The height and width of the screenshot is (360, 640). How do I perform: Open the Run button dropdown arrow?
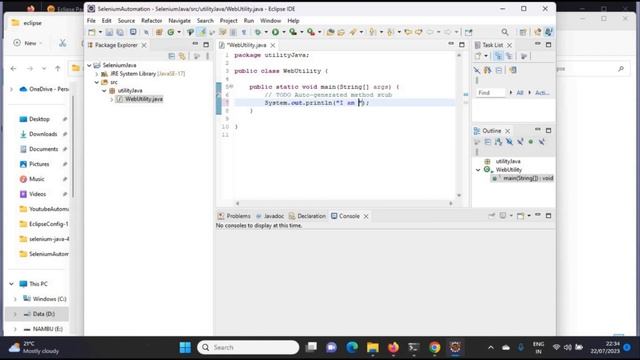click(284, 32)
